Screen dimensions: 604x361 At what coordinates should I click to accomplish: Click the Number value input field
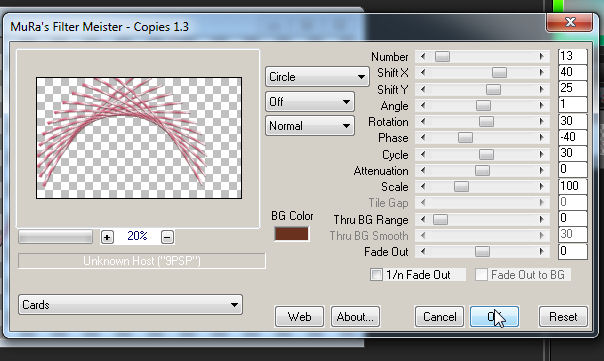pos(572,56)
